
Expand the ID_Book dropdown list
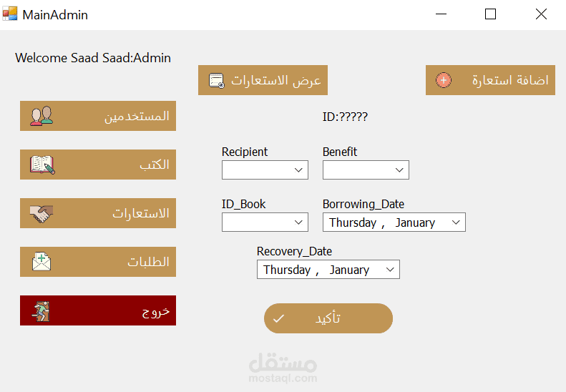[299, 223]
